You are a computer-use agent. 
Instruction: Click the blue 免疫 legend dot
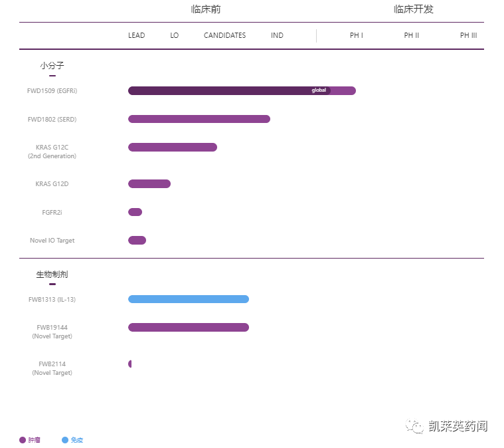65,440
